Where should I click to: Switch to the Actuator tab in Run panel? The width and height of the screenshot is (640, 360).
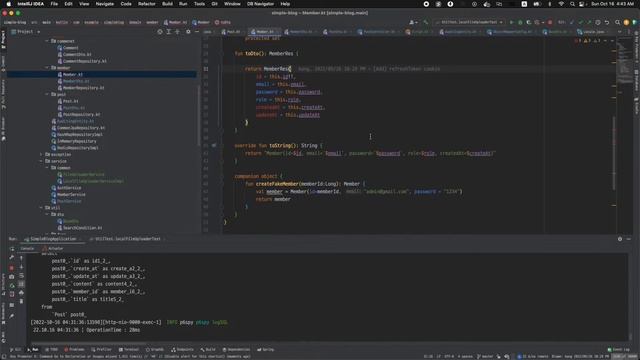click(53, 249)
